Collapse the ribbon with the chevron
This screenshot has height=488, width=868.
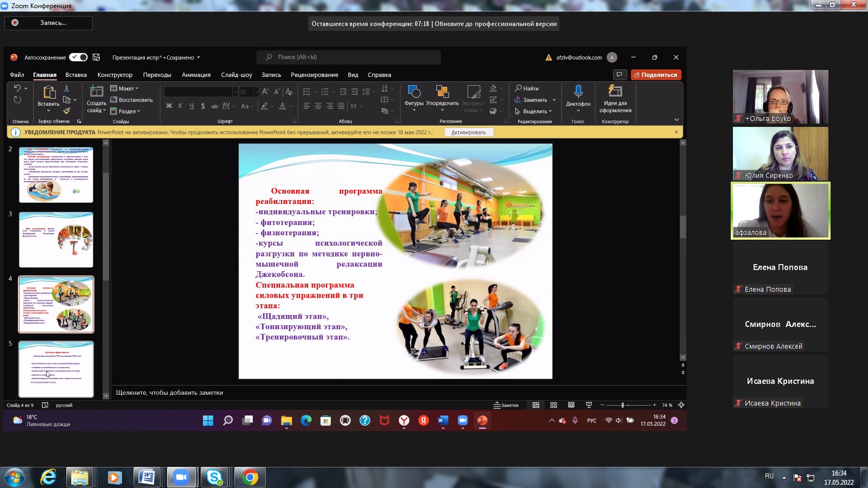676,120
